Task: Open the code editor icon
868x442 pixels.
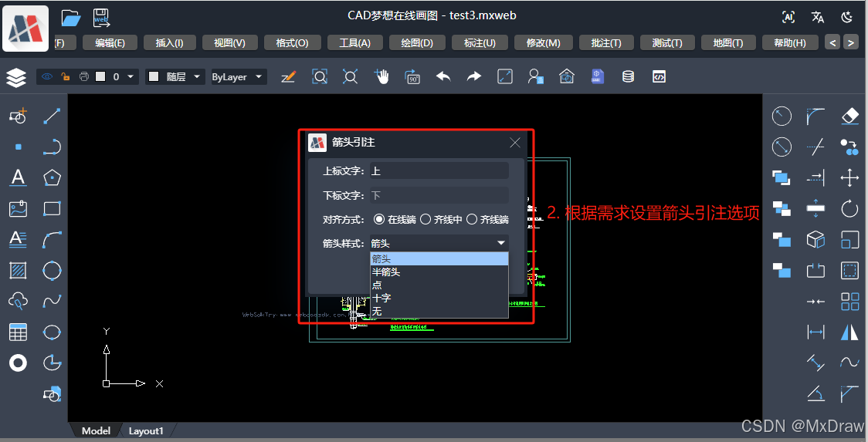Action: (x=659, y=76)
